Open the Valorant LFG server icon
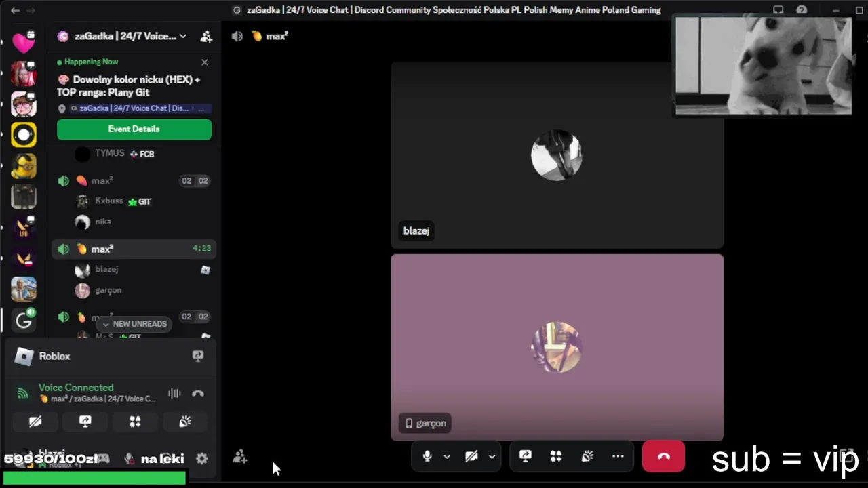 pos(23,228)
